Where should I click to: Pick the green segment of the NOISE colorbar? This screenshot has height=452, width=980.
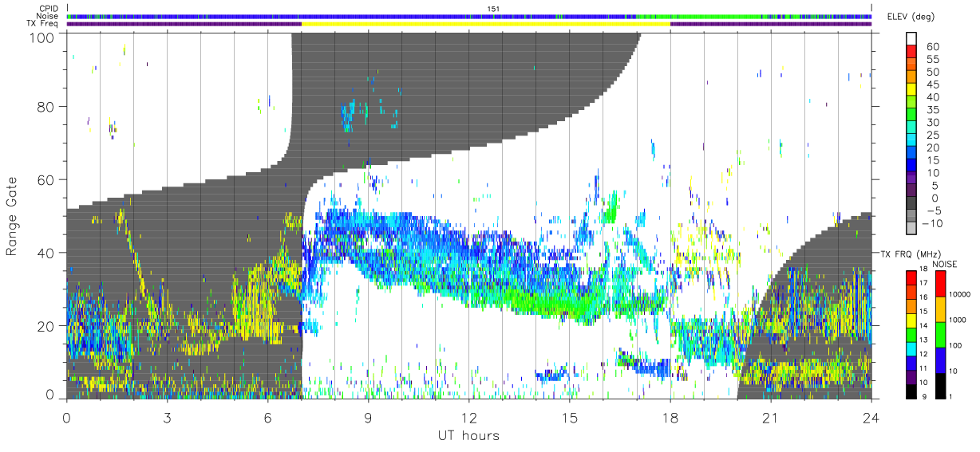(x=941, y=334)
